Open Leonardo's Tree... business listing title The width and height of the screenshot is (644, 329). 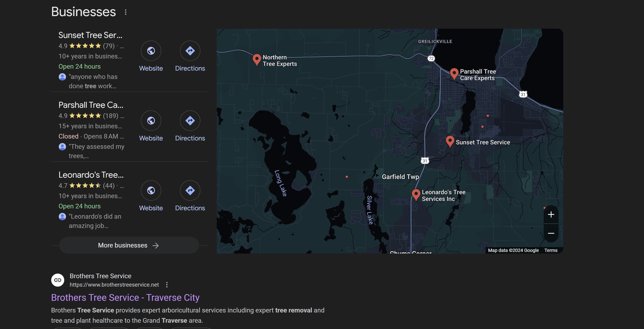pyautogui.click(x=91, y=175)
